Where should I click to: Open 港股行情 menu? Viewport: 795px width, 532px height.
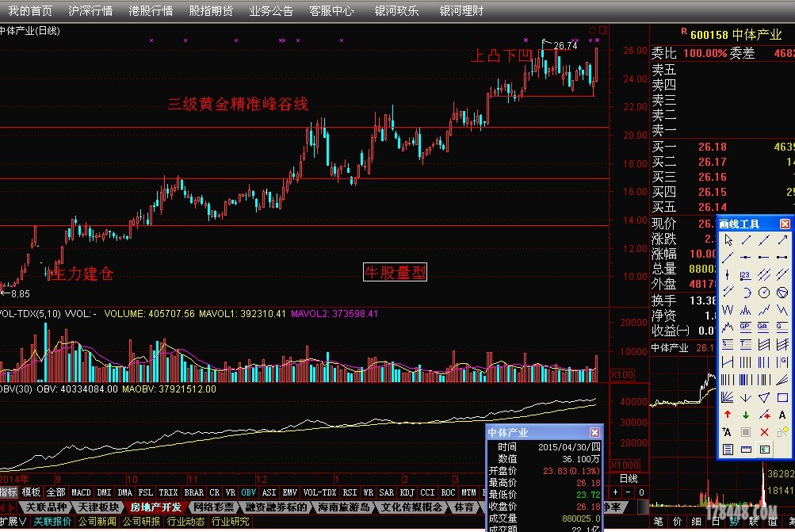pos(151,10)
